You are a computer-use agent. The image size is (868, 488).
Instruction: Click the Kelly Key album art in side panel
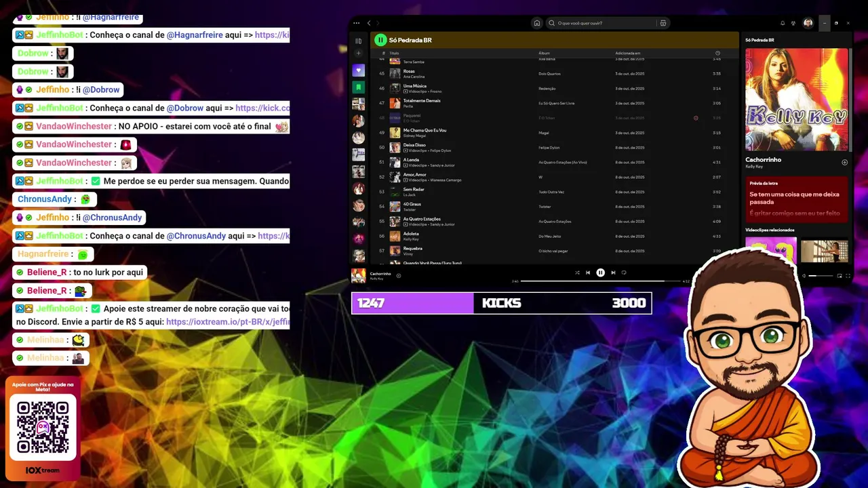[797, 99]
